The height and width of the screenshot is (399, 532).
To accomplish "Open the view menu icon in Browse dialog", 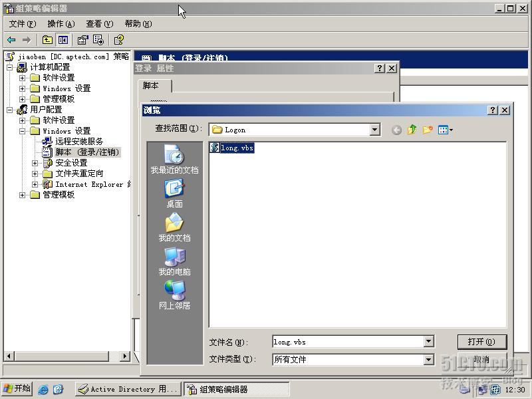I will (446, 130).
